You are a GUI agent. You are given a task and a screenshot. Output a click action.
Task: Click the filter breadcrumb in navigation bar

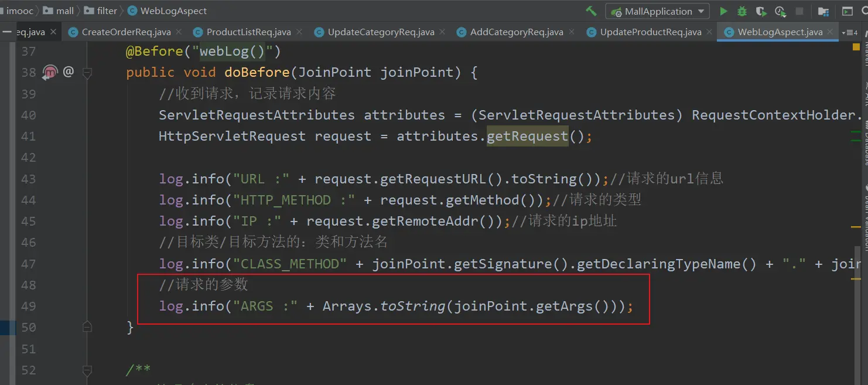107,11
